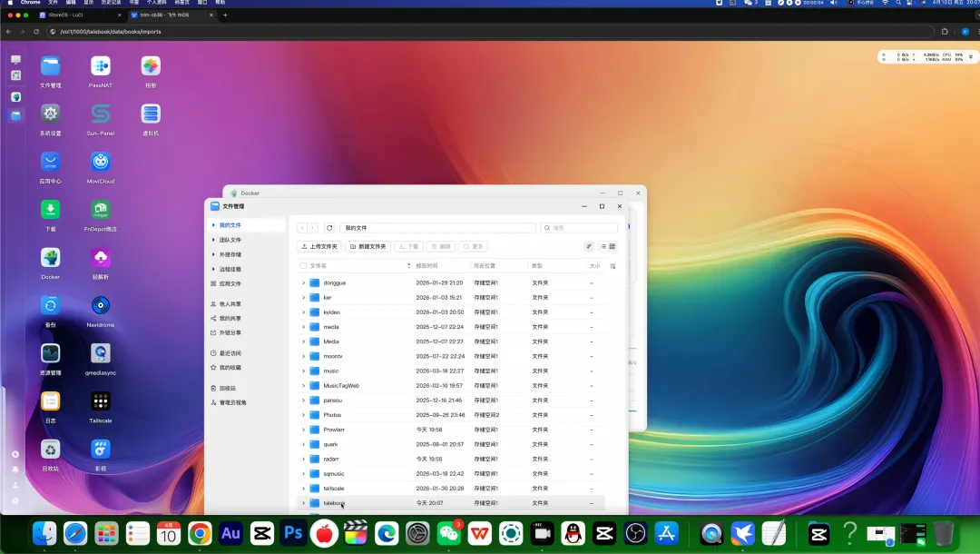Screen dimensions: 980x554
Task: Switch file manager to grid view
Action: click(x=612, y=246)
